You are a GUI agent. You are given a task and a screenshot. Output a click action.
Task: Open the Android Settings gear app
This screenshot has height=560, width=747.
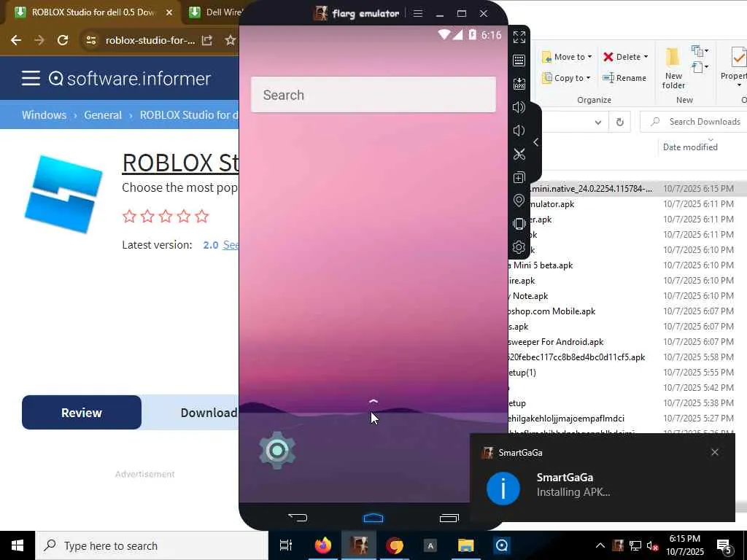point(277,450)
